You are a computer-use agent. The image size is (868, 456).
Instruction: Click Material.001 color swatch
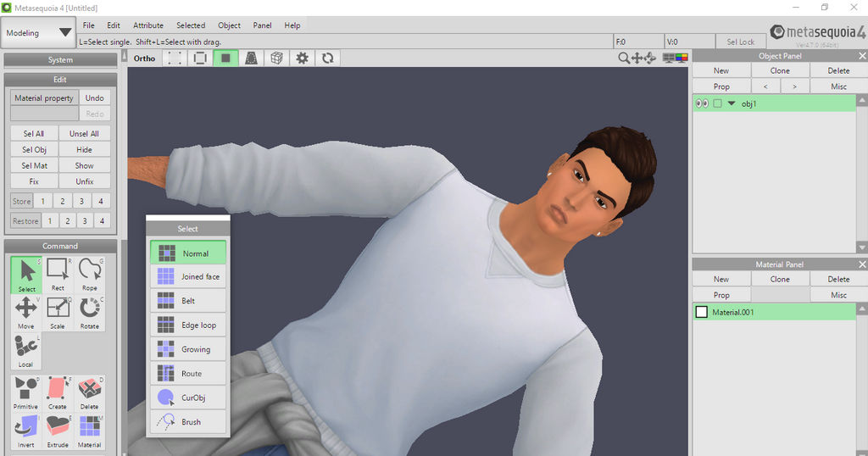pos(701,312)
